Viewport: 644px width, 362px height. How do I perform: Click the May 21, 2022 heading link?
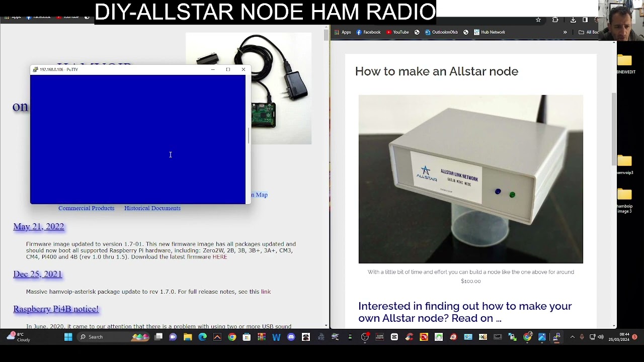[39, 227]
